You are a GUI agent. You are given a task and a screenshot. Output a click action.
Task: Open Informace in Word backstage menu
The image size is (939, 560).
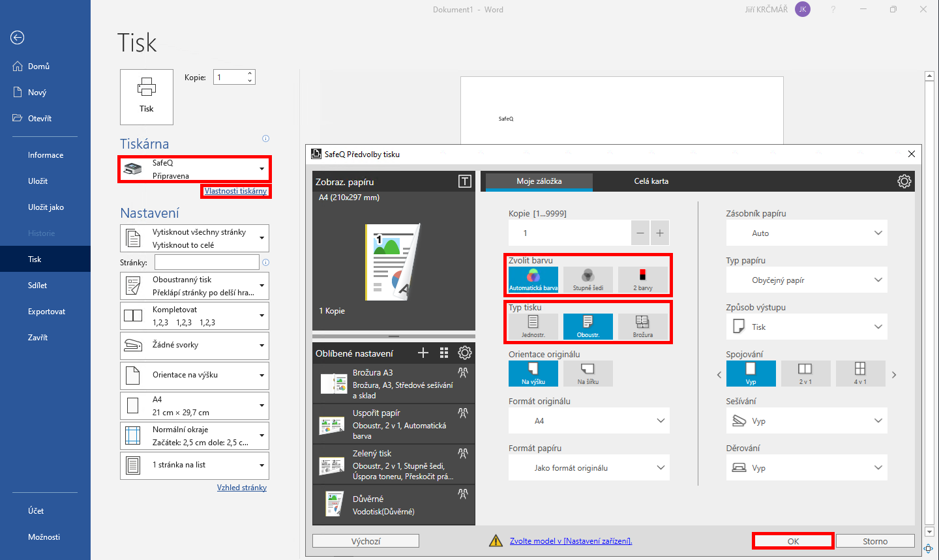pyautogui.click(x=45, y=155)
